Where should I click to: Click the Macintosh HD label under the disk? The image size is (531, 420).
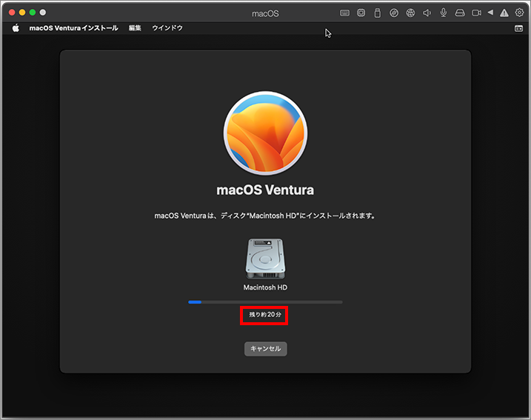coord(265,287)
